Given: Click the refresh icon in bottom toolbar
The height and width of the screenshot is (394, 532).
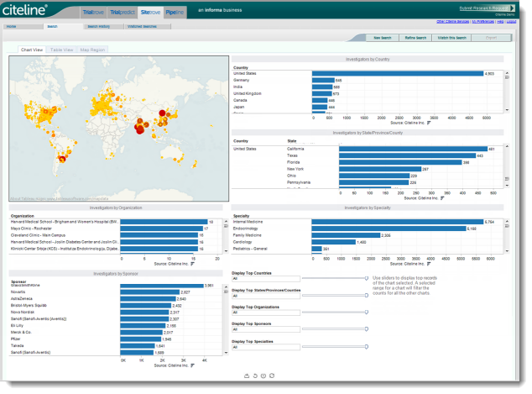Looking at the screenshot, I should [x=271, y=375].
